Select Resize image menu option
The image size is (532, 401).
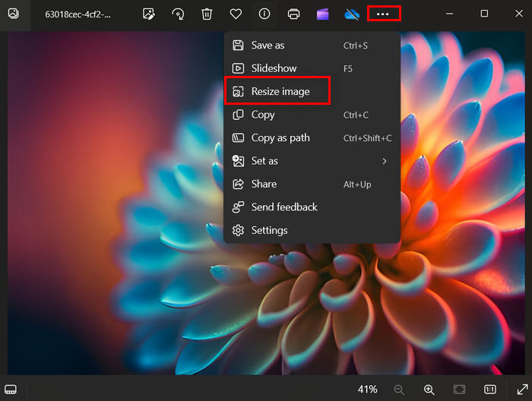tap(280, 92)
